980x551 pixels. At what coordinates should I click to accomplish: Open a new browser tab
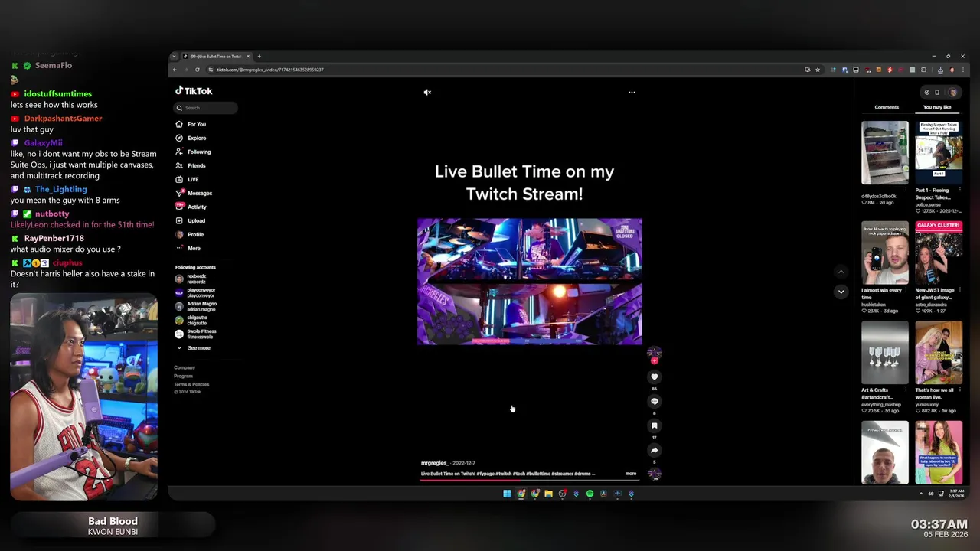[x=259, y=56]
